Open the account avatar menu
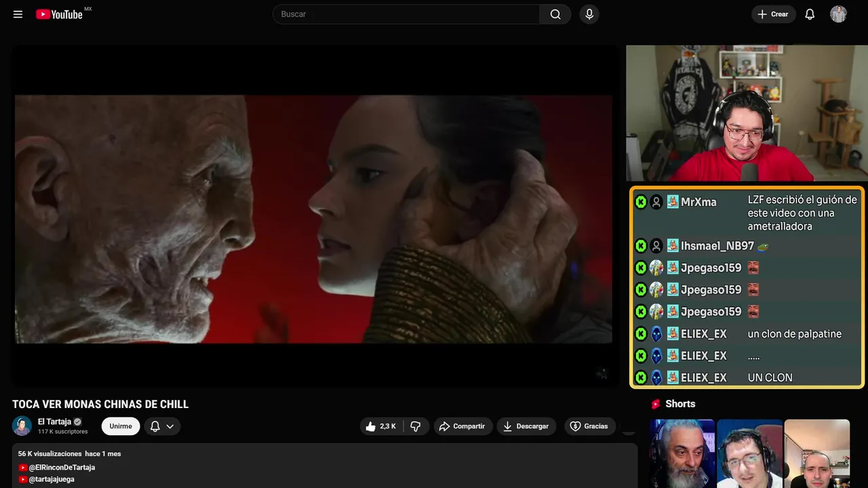868x488 pixels. [838, 14]
